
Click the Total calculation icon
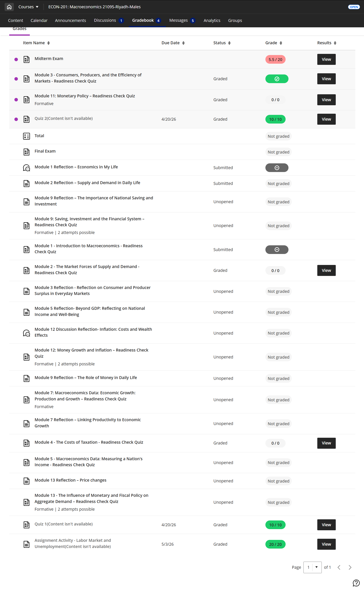(x=27, y=136)
